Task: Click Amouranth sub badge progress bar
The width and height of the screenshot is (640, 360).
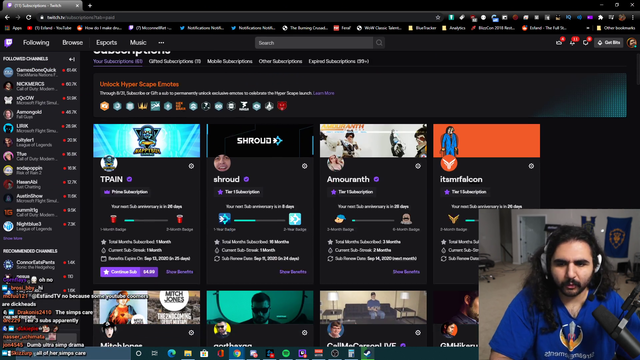Action: tap(373, 220)
